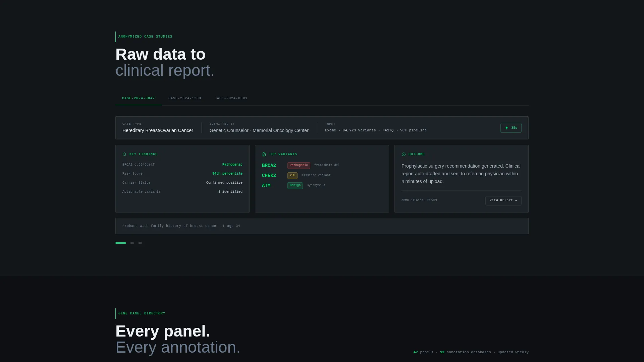Click the green Pathogenic value in Key Findings
The height and width of the screenshot is (362, 644).
point(232,165)
